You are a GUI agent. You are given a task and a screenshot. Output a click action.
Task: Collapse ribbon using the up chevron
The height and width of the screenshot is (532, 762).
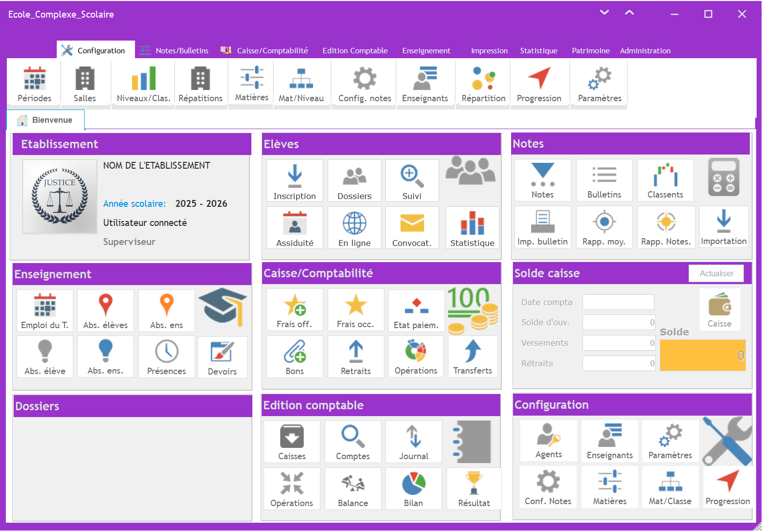pyautogui.click(x=629, y=13)
